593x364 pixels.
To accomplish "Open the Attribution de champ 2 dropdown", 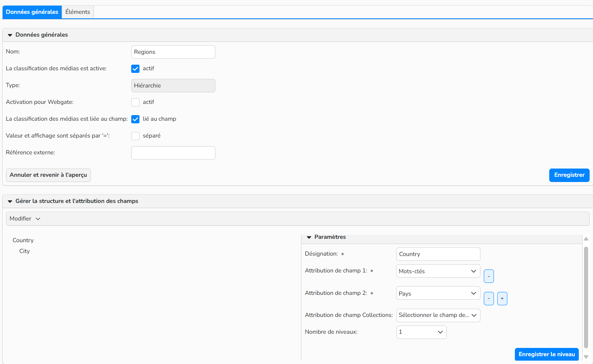I will [438, 293].
